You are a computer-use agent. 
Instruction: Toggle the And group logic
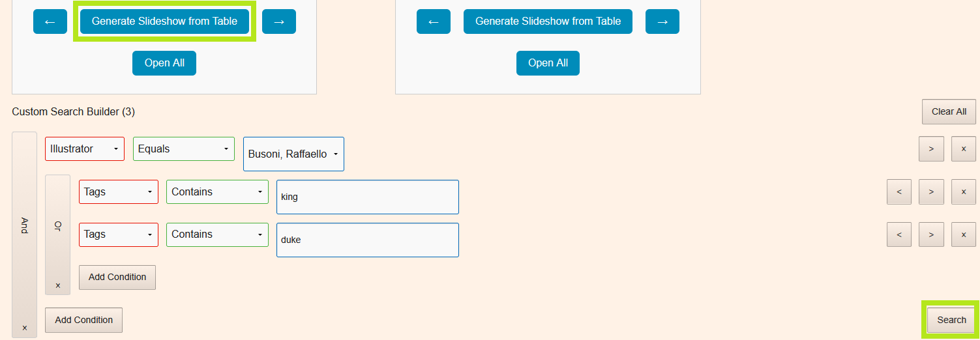click(25, 225)
